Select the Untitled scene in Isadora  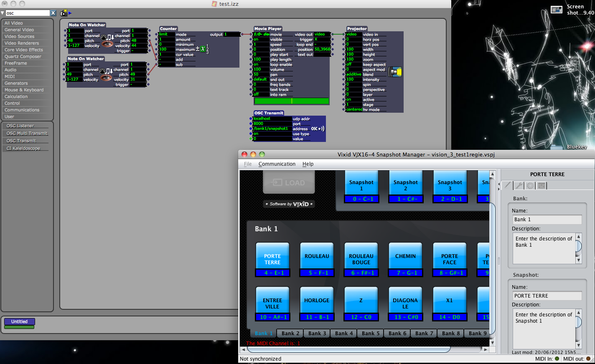pyautogui.click(x=19, y=321)
